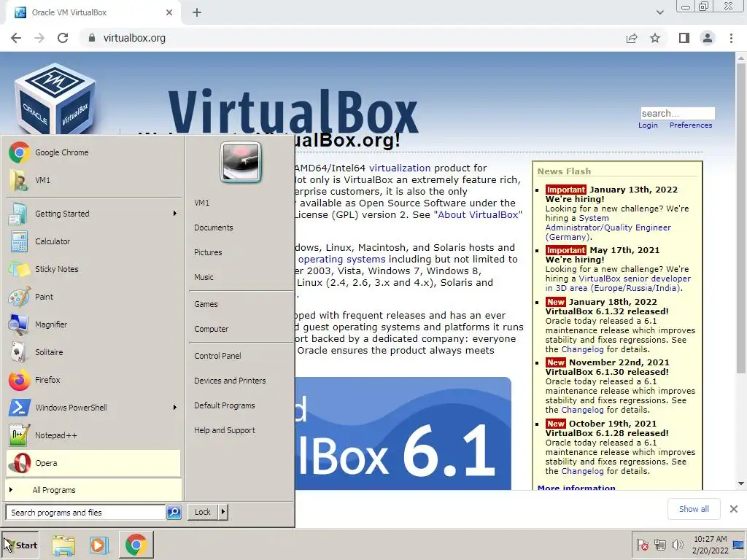Image resolution: width=747 pixels, height=560 pixels.
Task: Open Sticky Notes app
Action: tap(93, 269)
